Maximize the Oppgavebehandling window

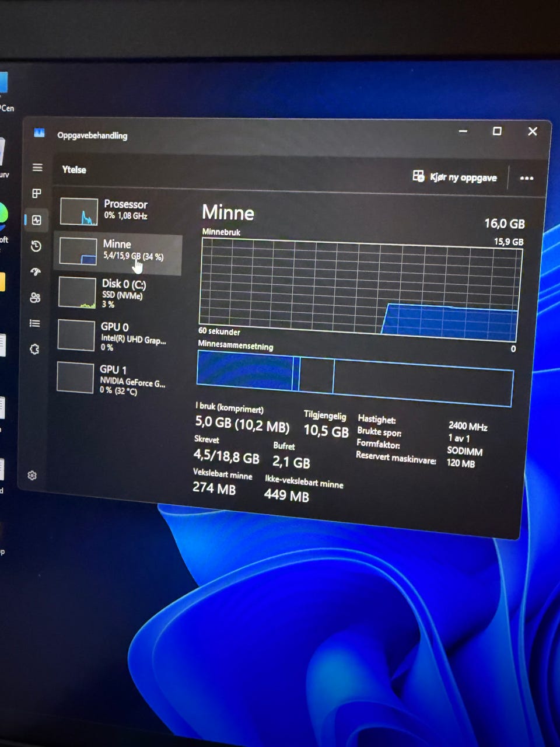[497, 131]
